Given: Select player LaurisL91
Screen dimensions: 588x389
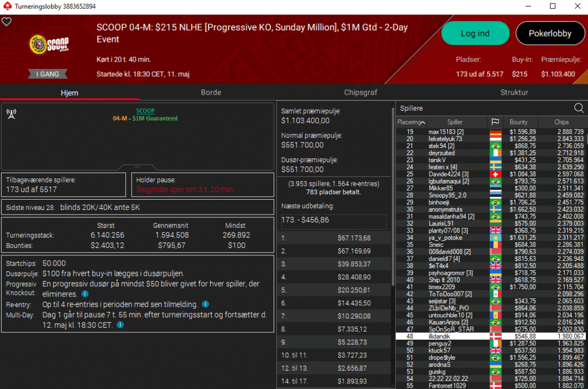Looking at the screenshot, I should 490,223.
